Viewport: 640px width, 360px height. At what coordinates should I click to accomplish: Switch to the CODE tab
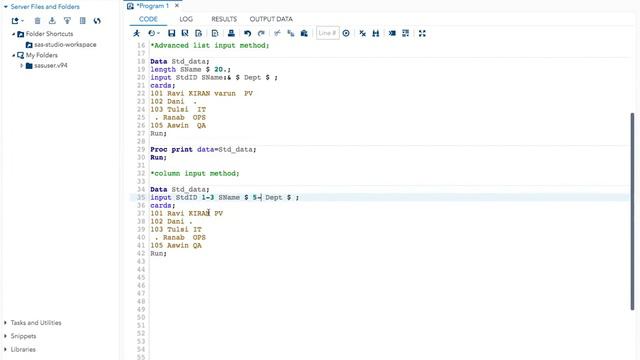(148, 19)
